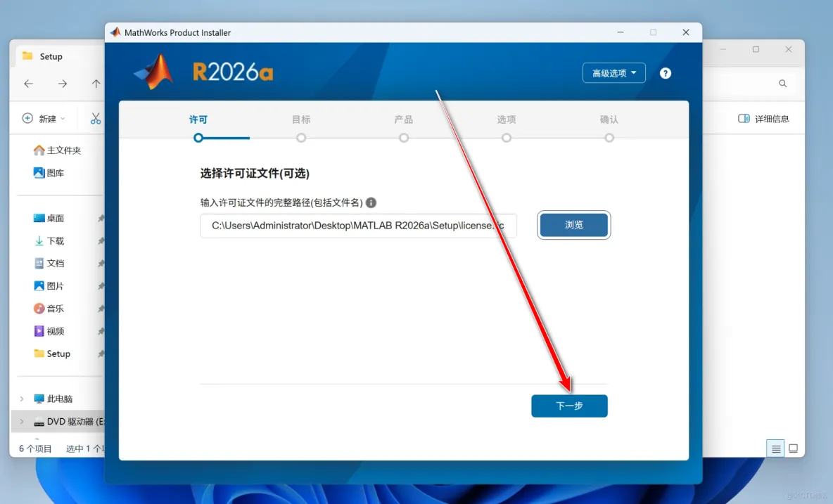Select the 产品 step tab
This screenshot has height=504, width=833.
click(404, 120)
